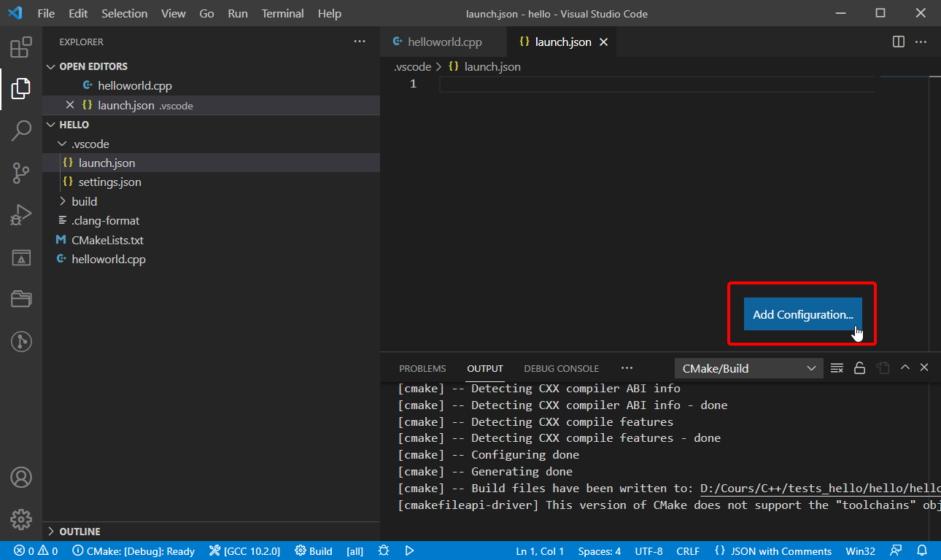Maximize the bottom panel
Screen dimensions: 941x560
click(x=905, y=367)
